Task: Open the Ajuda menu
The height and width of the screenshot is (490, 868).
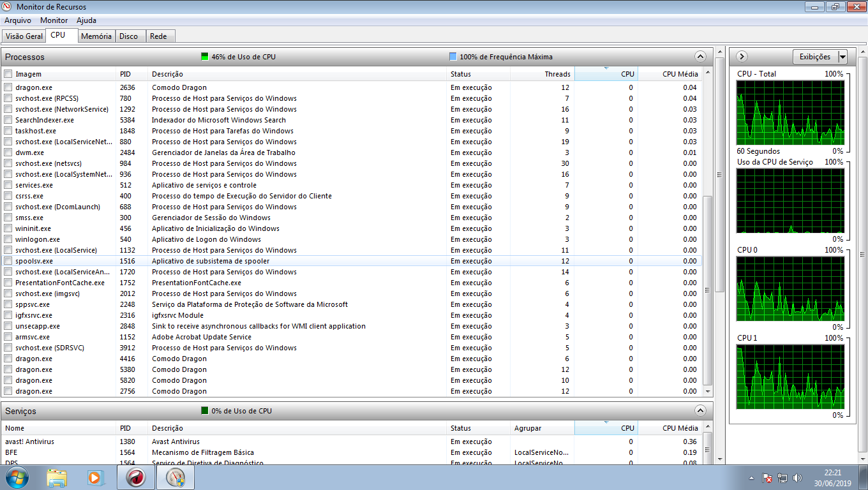Action: tap(86, 20)
